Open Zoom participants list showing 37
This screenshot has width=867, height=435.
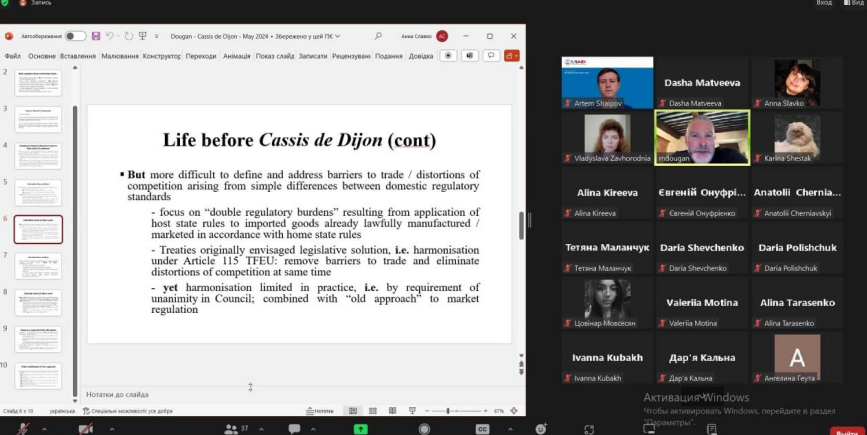[237, 429]
